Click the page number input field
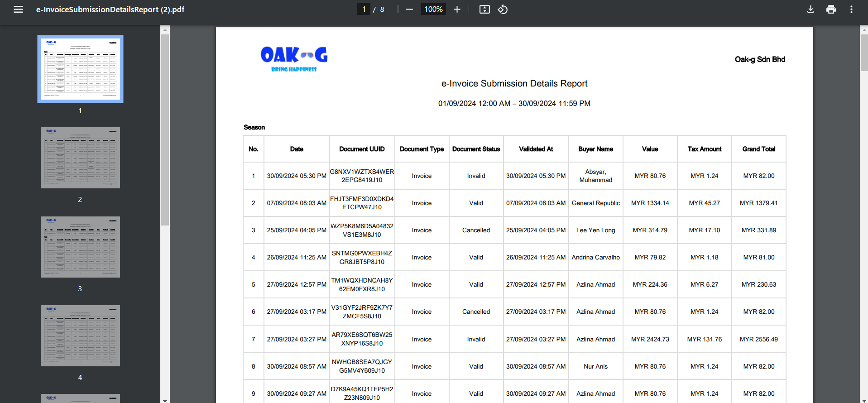The height and width of the screenshot is (403, 868). pos(364,9)
